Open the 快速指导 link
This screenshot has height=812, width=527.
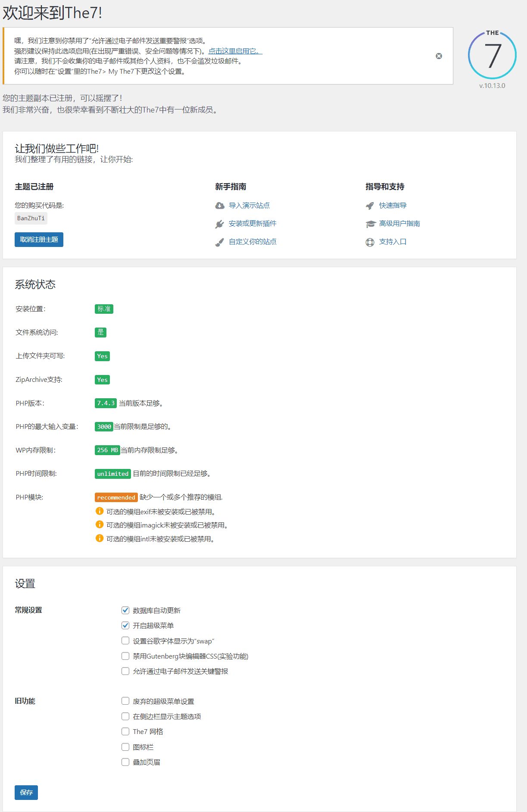pyautogui.click(x=393, y=206)
